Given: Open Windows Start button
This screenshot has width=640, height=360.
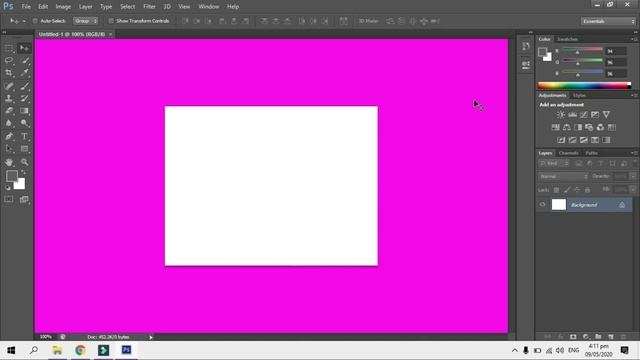Looking at the screenshot, I should coord(11,350).
